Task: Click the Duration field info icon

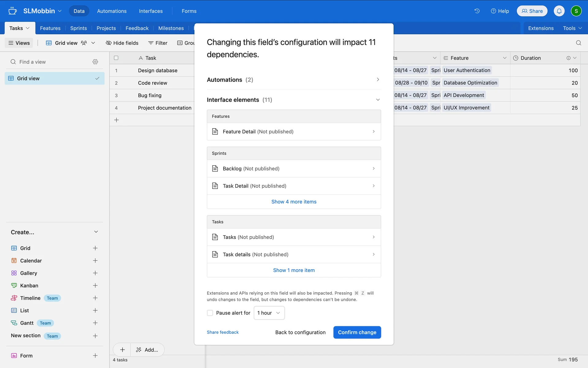Action: pos(568,58)
